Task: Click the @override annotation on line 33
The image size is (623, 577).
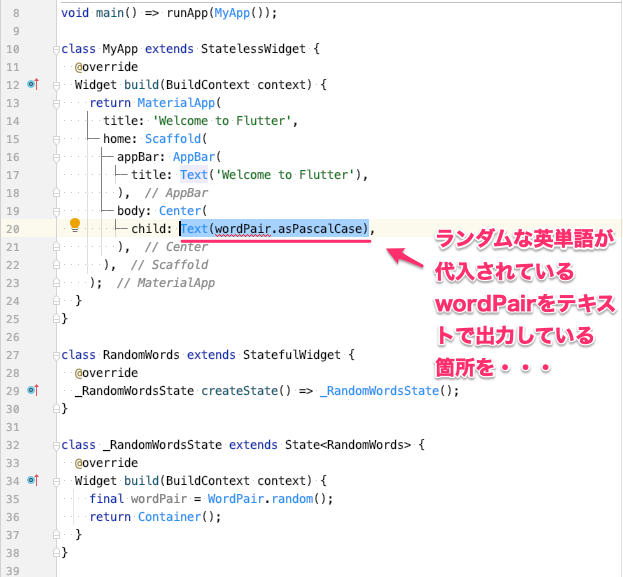Action: (x=106, y=463)
